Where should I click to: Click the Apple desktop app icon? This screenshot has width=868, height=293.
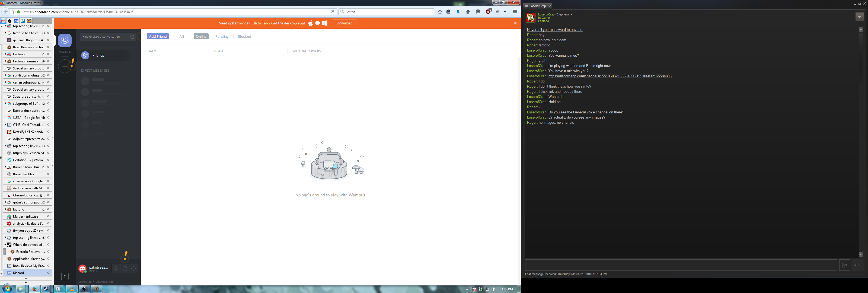[x=310, y=23]
